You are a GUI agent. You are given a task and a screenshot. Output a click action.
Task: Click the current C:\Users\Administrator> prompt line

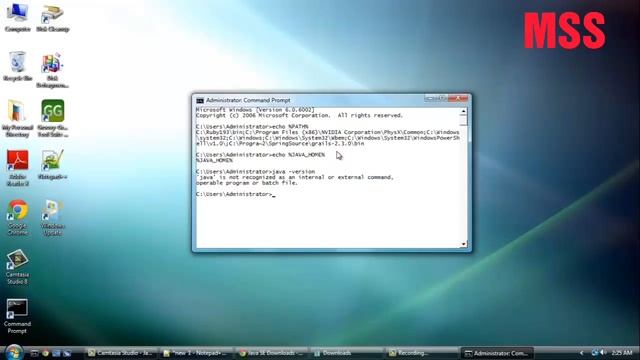point(236,194)
